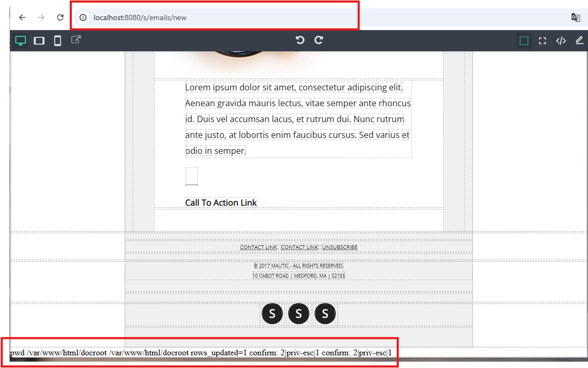Click the Call To Action Link
Image resolution: width=588 pixels, height=368 pixels.
click(x=221, y=203)
